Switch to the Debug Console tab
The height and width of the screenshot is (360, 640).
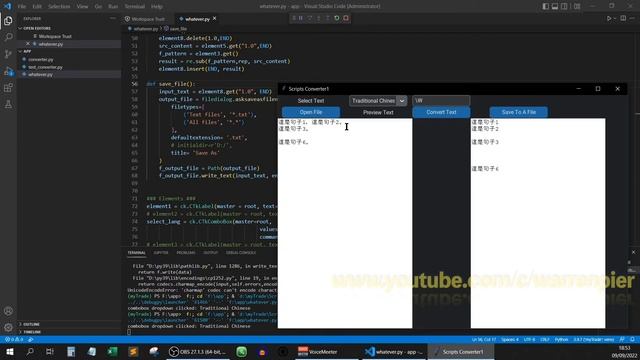point(241,253)
